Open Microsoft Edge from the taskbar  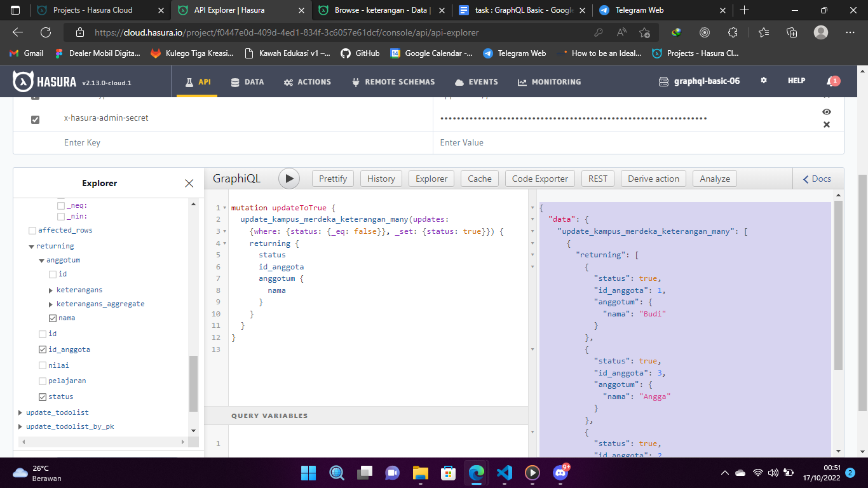tap(477, 473)
